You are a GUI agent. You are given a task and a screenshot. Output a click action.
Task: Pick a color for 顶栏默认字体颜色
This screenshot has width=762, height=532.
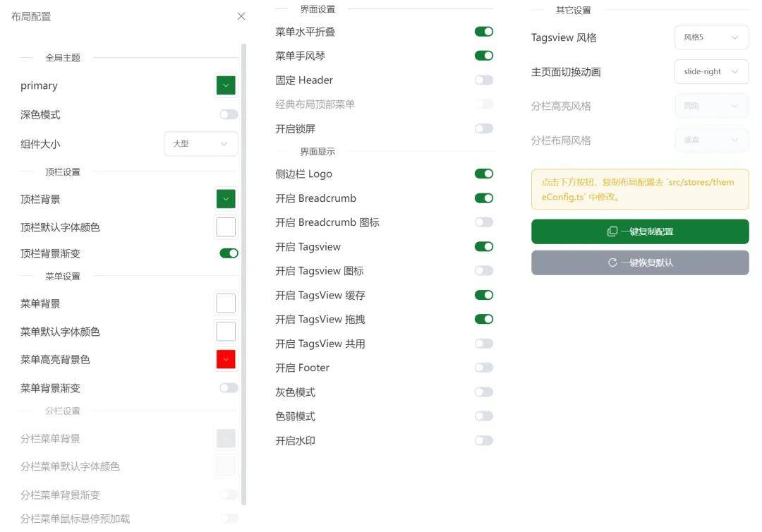[x=226, y=227]
